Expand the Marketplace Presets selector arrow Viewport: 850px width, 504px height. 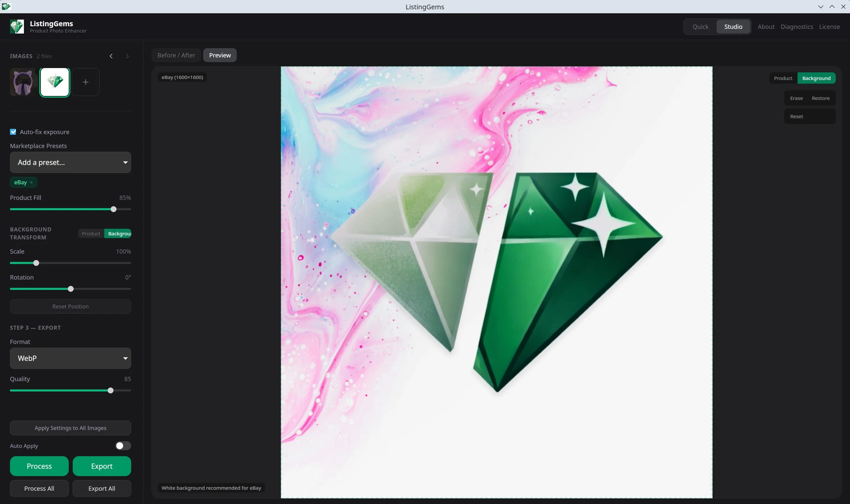[x=125, y=162]
